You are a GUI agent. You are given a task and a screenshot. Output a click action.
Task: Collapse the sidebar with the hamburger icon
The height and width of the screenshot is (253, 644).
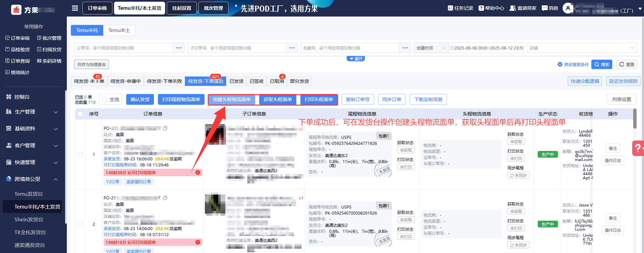(x=75, y=8)
